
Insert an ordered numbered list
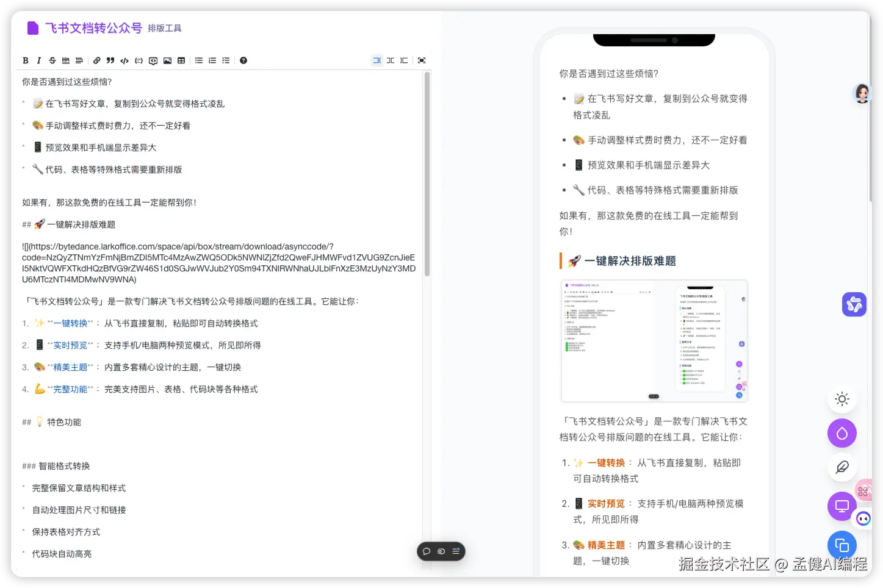coord(212,60)
